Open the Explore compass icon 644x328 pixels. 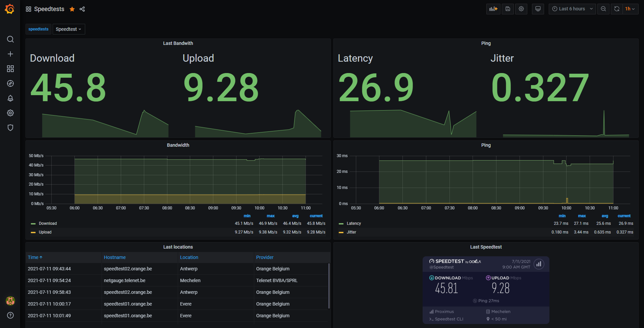[10, 83]
